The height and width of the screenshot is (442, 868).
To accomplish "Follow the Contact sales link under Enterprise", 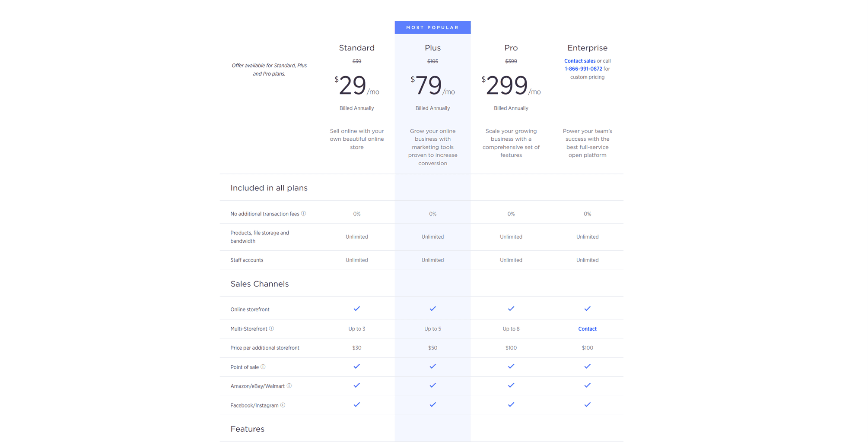I will (x=580, y=61).
